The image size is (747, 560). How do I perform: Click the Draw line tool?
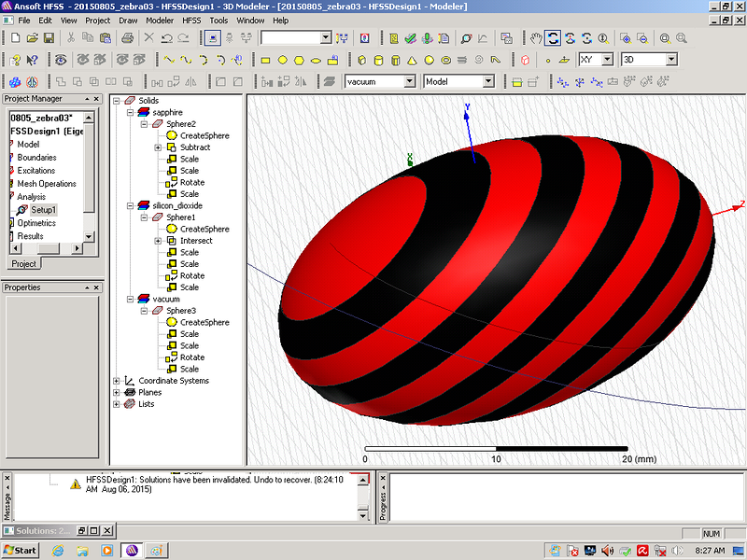(x=169, y=60)
